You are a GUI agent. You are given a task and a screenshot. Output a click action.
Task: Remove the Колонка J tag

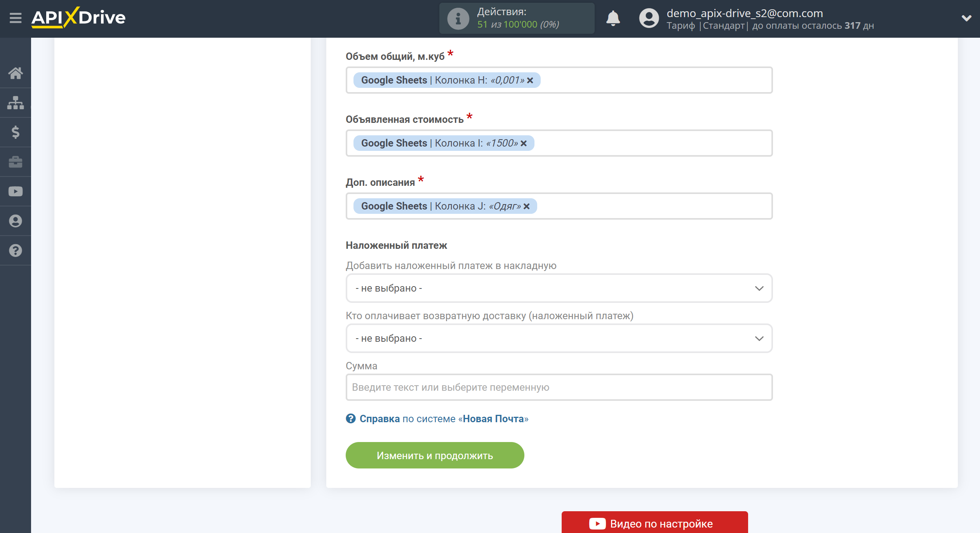coord(526,206)
